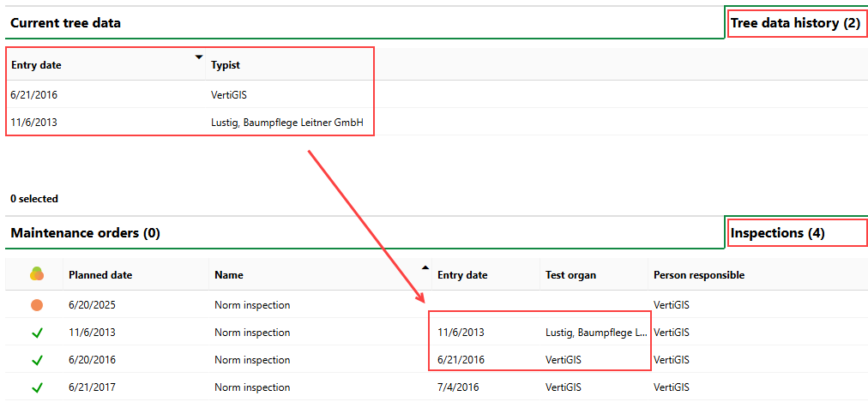The height and width of the screenshot is (420, 868).
Task: Sort by Planned date column header
Action: point(100,275)
